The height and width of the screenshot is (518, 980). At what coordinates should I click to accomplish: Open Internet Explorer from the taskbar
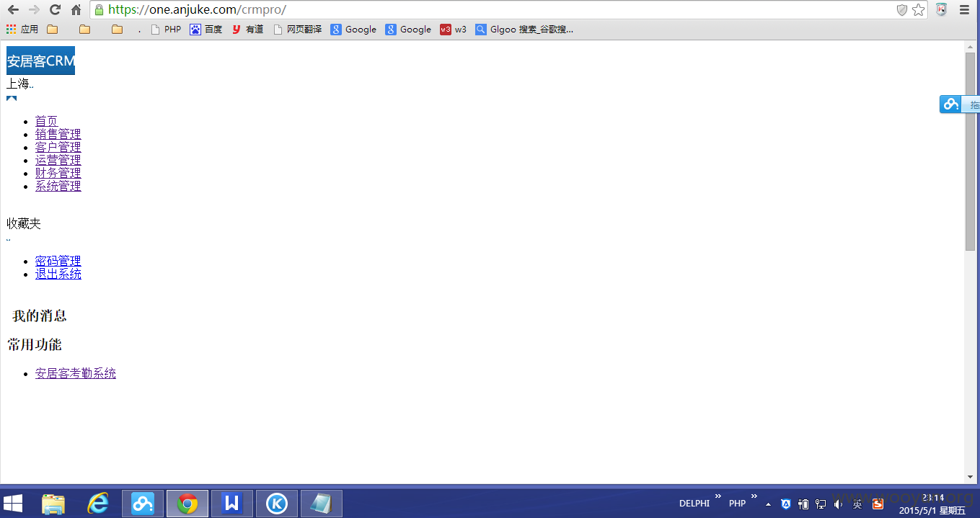97,504
